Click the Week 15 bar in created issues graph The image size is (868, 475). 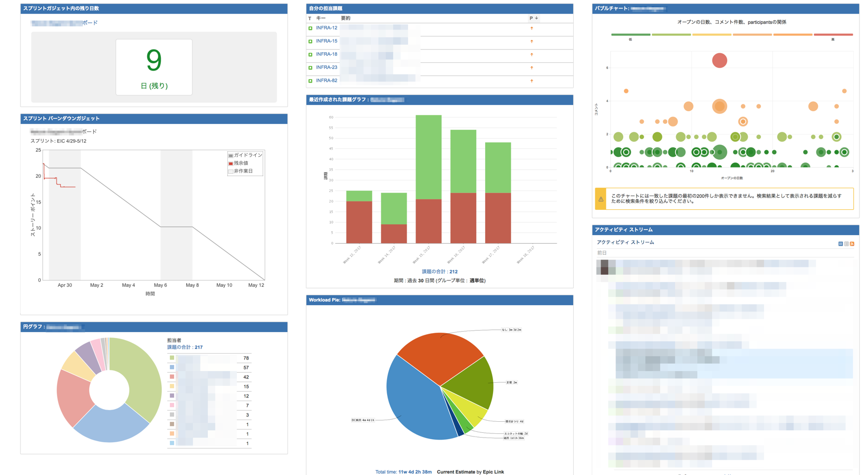pos(429,179)
